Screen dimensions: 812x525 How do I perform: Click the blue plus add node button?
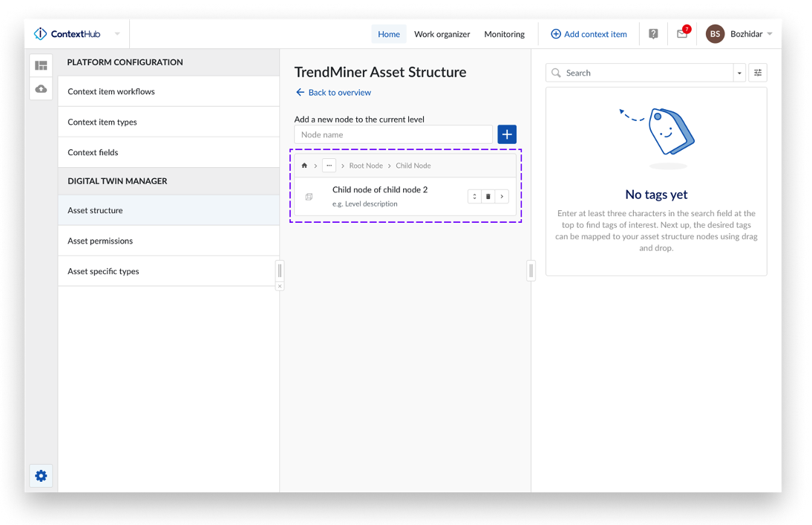tap(507, 134)
